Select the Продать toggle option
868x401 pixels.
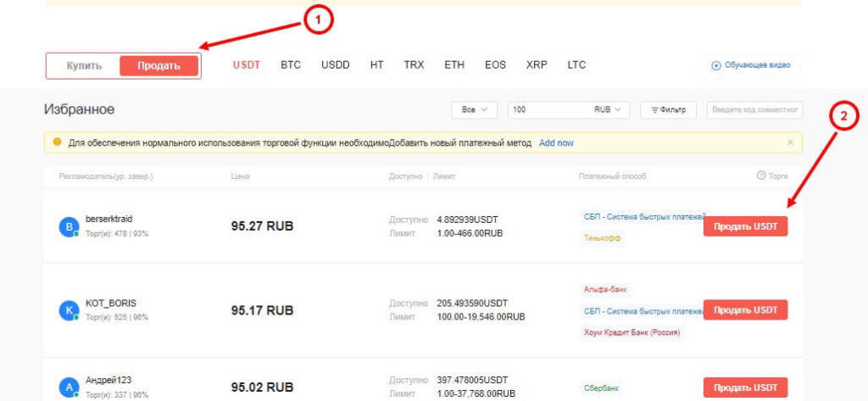tap(159, 66)
